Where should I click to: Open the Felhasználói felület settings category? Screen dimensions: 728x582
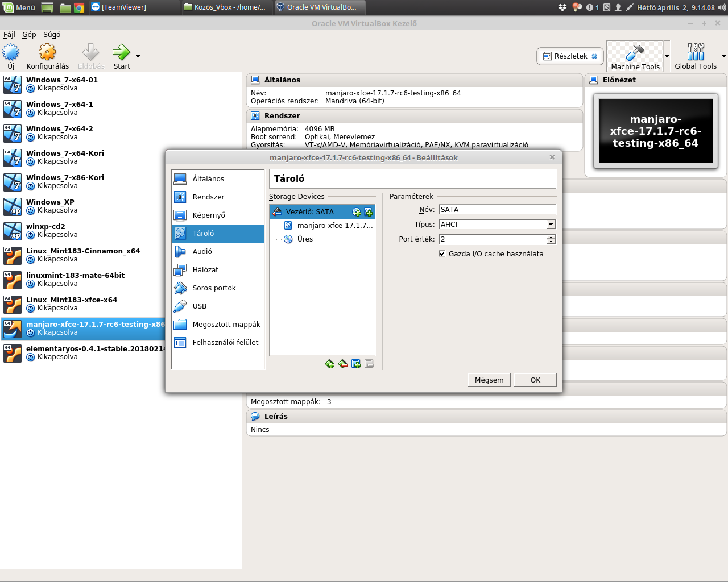click(218, 343)
